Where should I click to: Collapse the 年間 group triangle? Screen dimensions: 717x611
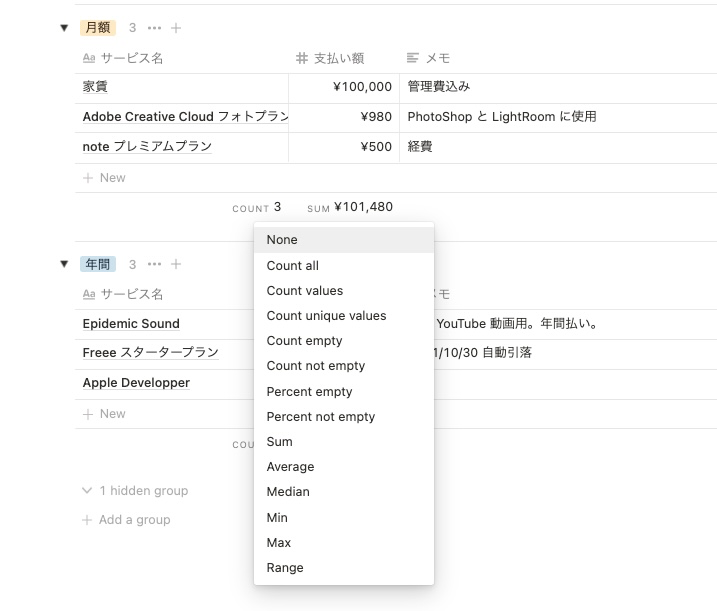coord(64,264)
